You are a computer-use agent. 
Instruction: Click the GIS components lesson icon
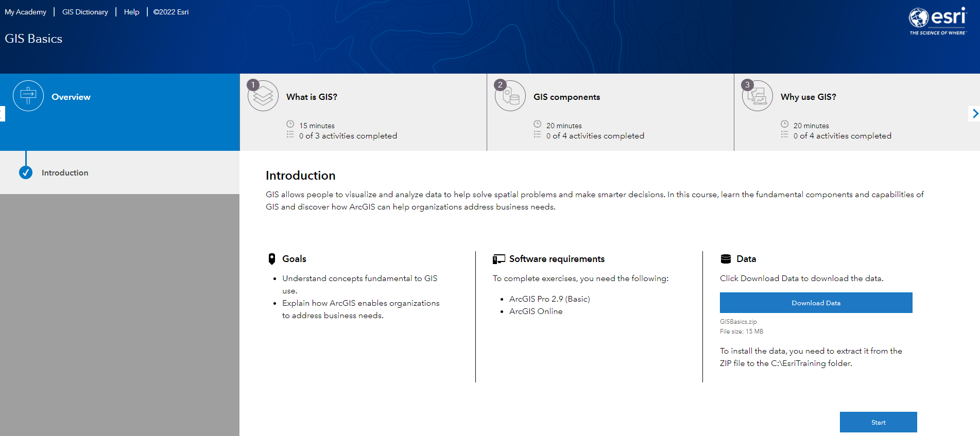[510, 96]
